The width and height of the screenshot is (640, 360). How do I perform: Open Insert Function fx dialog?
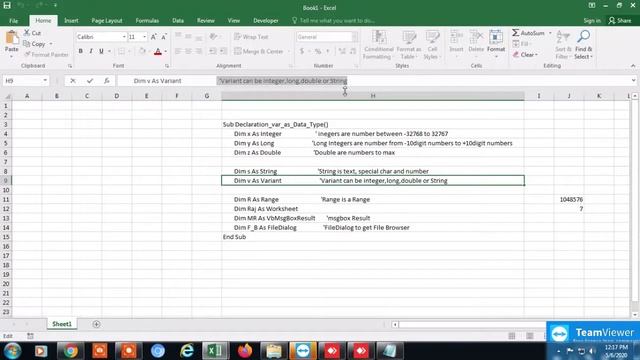click(x=107, y=81)
